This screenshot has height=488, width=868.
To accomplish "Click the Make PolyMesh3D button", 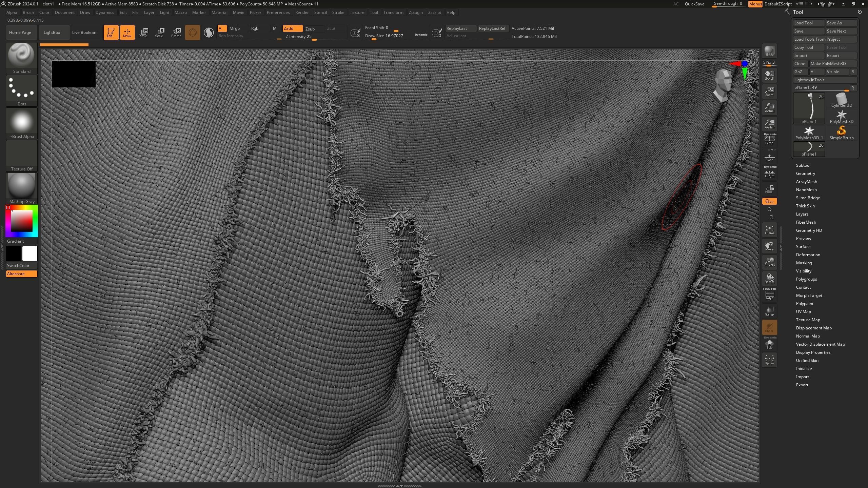I will point(833,64).
